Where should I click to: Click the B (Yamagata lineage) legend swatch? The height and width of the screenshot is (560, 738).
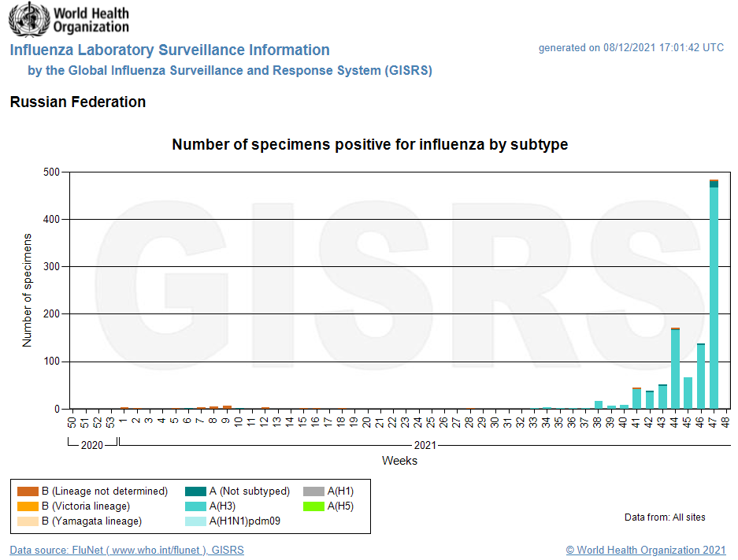point(28,521)
